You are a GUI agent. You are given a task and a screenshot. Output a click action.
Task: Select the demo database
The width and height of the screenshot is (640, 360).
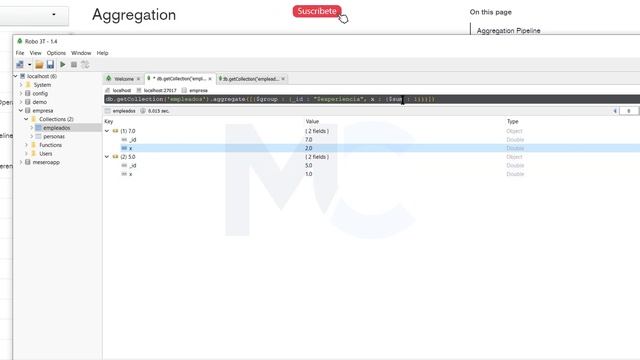point(40,102)
